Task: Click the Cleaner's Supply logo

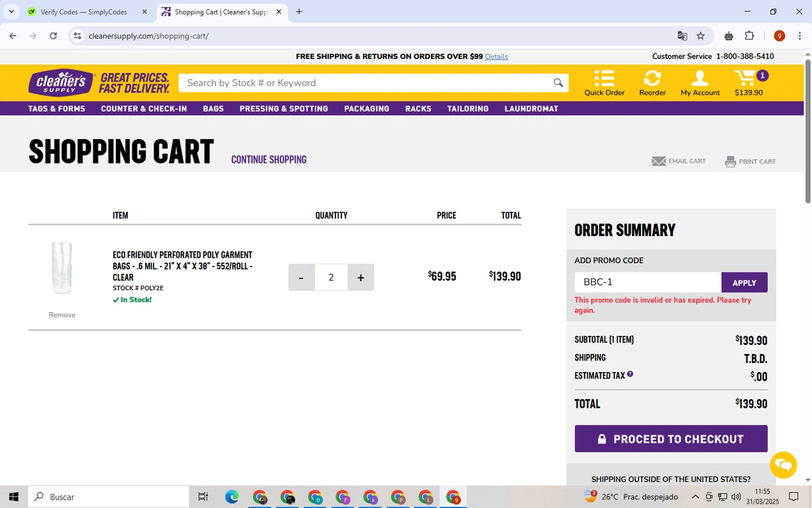Action: pos(61,82)
